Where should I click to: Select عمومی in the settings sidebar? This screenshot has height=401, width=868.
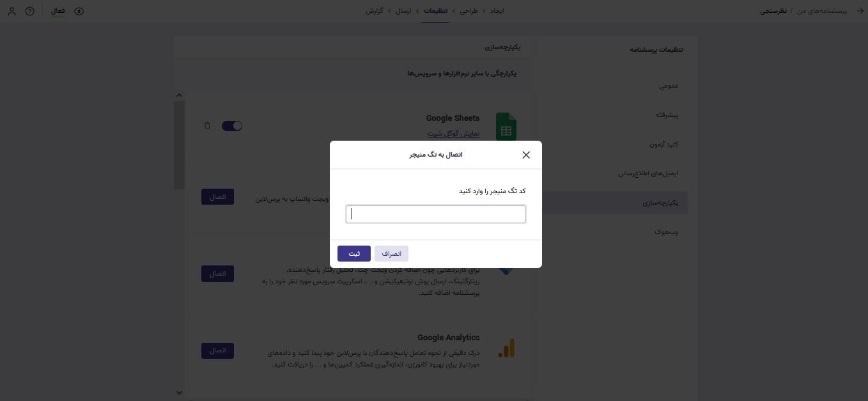coord(670,85)
